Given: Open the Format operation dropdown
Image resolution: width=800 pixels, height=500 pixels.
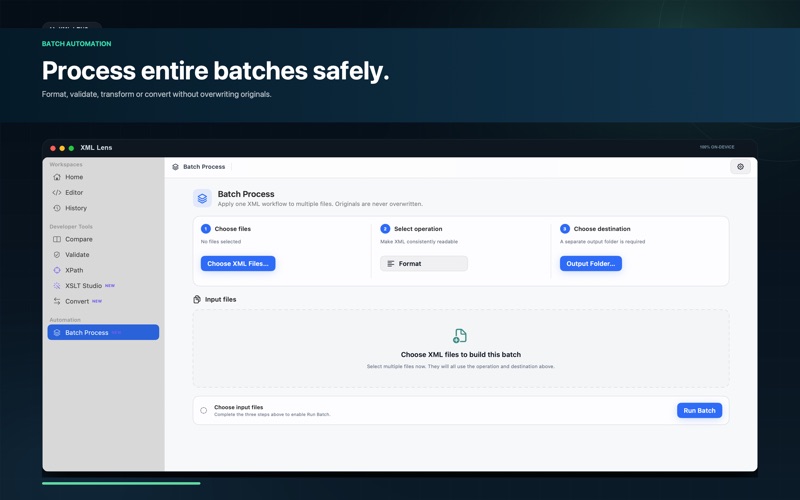Looking at the screenshot, I should (423, 264).
